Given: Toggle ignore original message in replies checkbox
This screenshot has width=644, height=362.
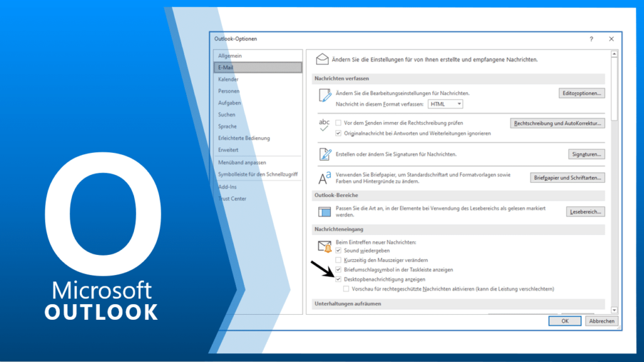Looking at the screenshot, I should point(338,133).
